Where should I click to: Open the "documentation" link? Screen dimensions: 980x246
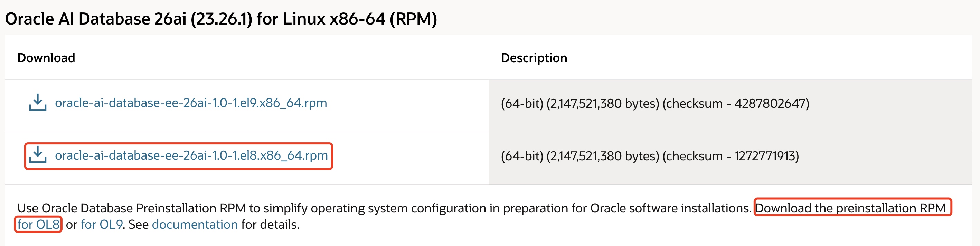pyautogui.click(x=195, y=224)
